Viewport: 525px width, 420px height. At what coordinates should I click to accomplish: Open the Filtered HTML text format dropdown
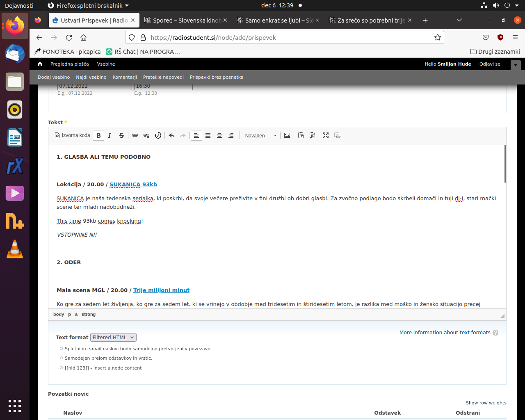tap(113, 337)
